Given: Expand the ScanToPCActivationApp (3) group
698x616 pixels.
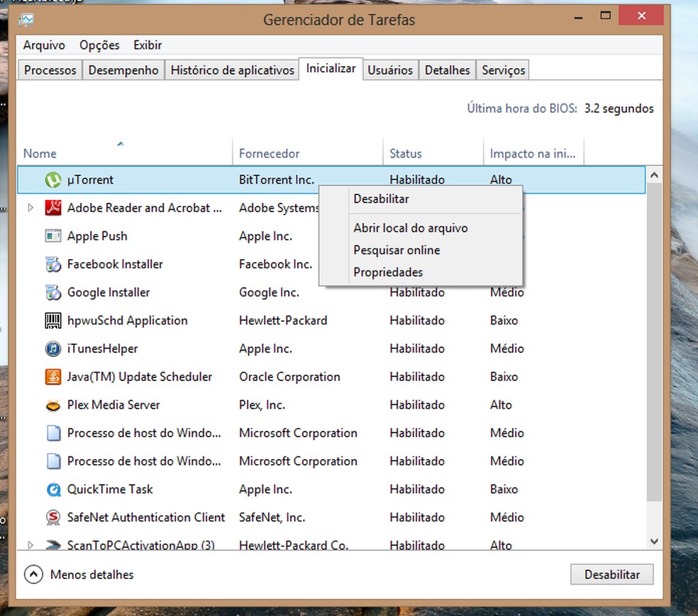Looking at the screenshot, I should 31,545.
